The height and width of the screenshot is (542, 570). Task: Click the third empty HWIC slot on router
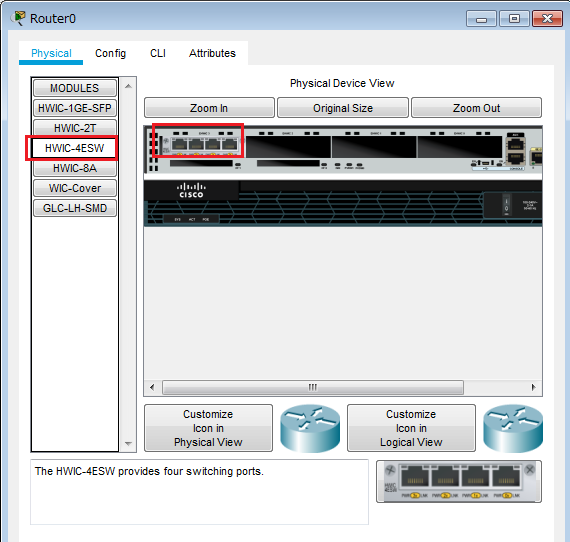[374, 146]
